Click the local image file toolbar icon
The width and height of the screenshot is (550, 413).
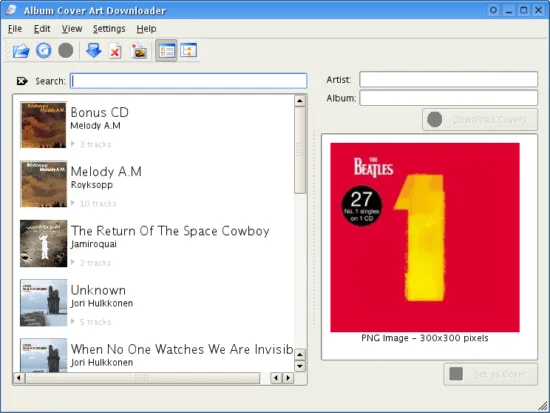click(139, 51)
